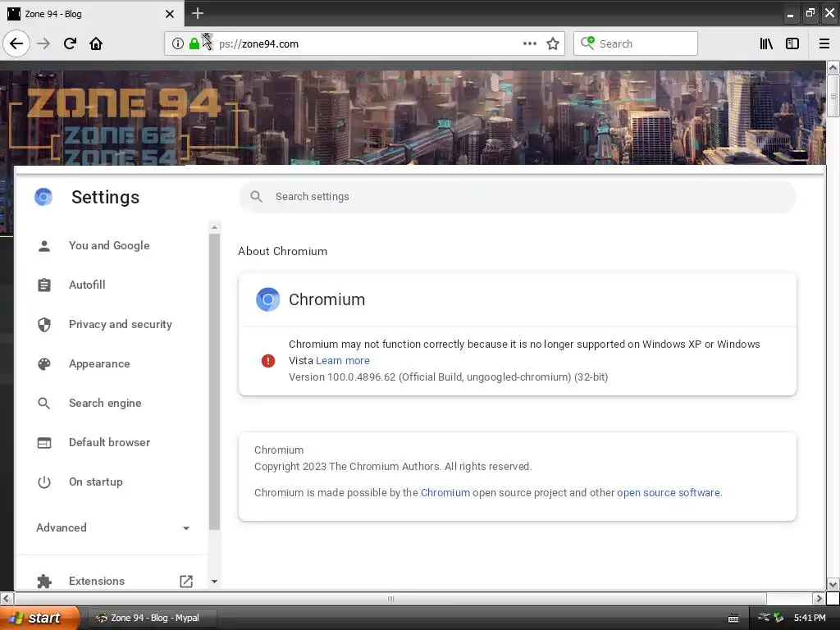Click the Chromium logo in About card
The image size is (840, 630).
(x=268, y=299)
